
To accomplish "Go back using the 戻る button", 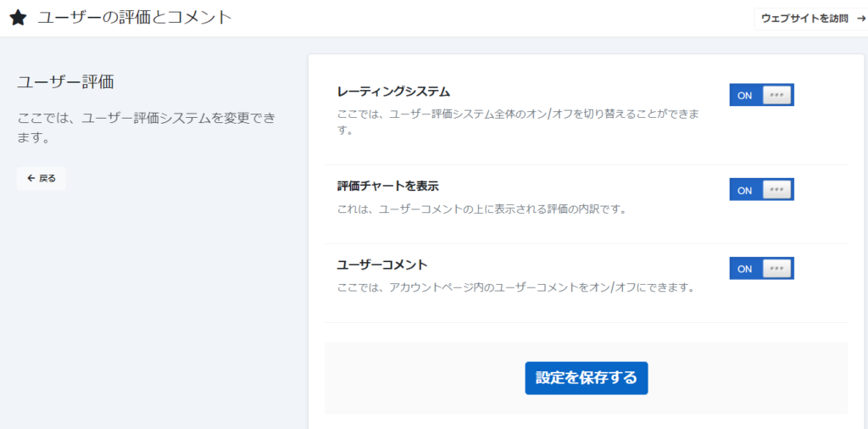I will pos(42,179).
